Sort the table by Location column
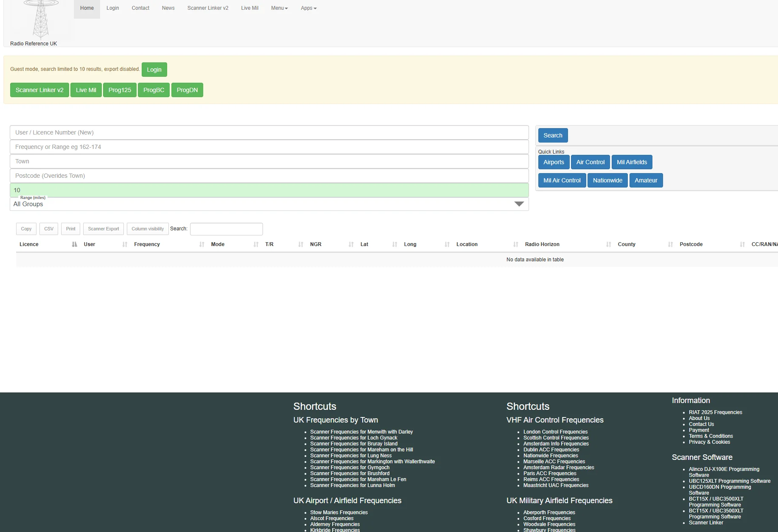Image resolution: width=778 pixels, height=532 pixels. click(x=467, y=244)
